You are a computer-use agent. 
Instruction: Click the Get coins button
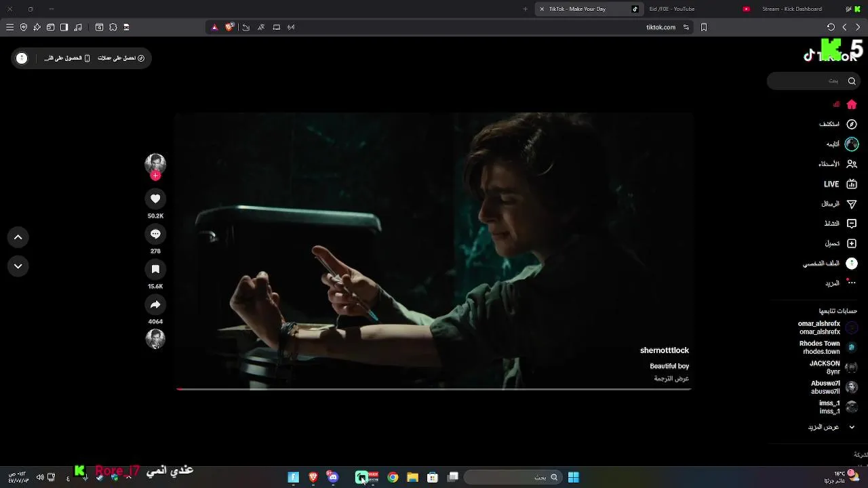point(121,58)
